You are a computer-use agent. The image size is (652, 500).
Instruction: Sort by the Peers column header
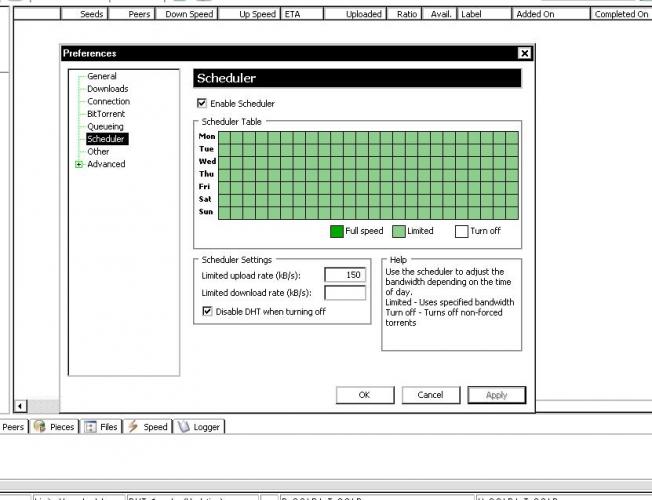pos(132,14)
